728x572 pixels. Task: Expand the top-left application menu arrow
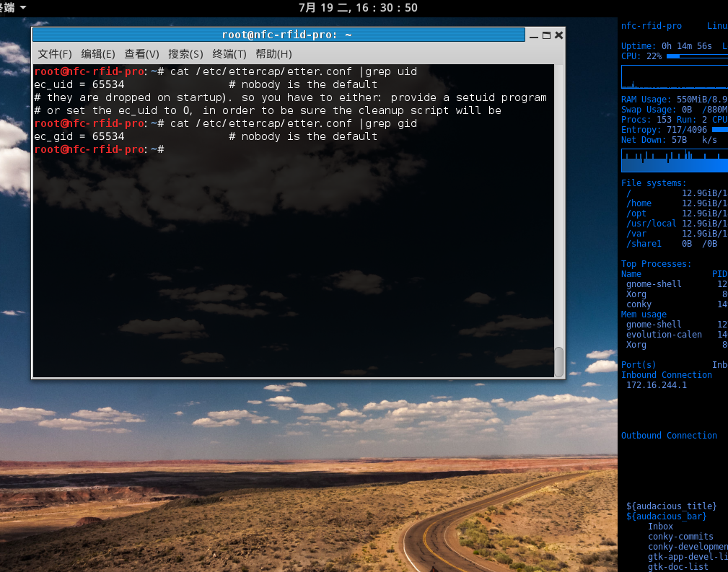[x=23, y=7]
